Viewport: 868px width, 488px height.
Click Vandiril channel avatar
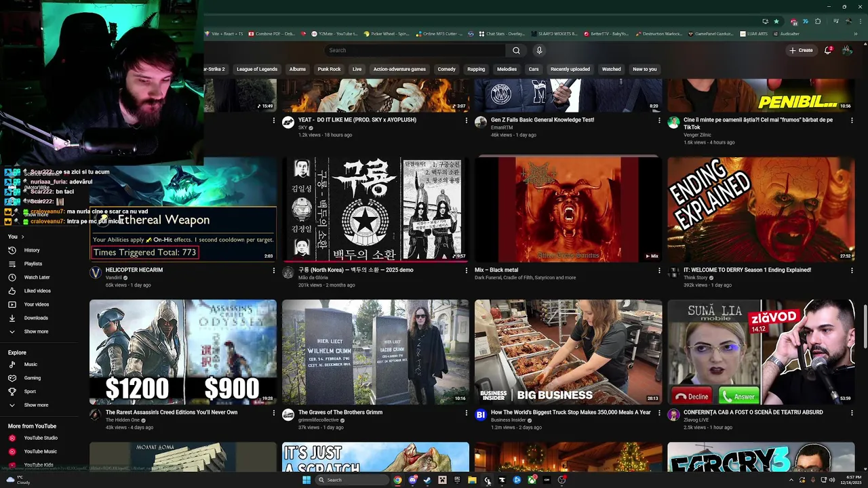click(x=96, y=272)
